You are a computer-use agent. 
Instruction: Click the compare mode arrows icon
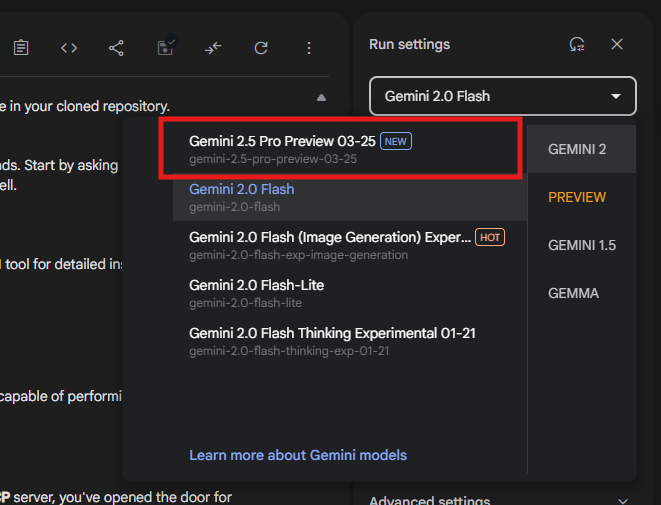pos(213,48)
